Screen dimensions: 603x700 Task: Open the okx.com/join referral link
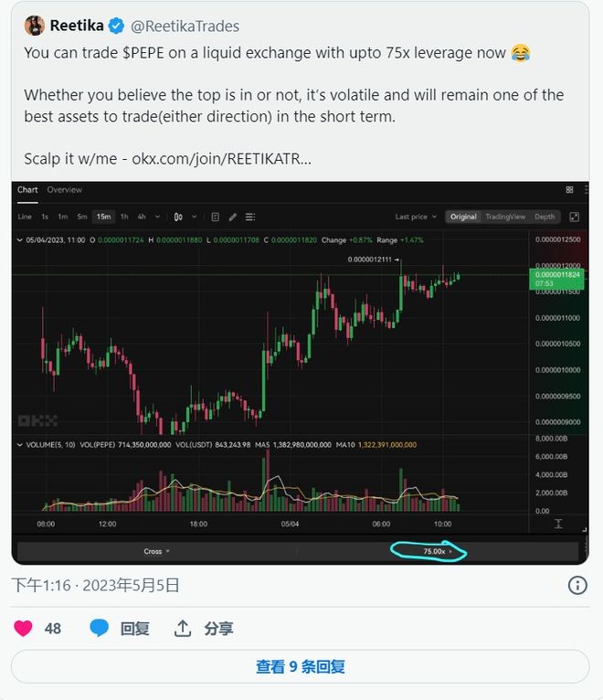(x=221, y=158)
